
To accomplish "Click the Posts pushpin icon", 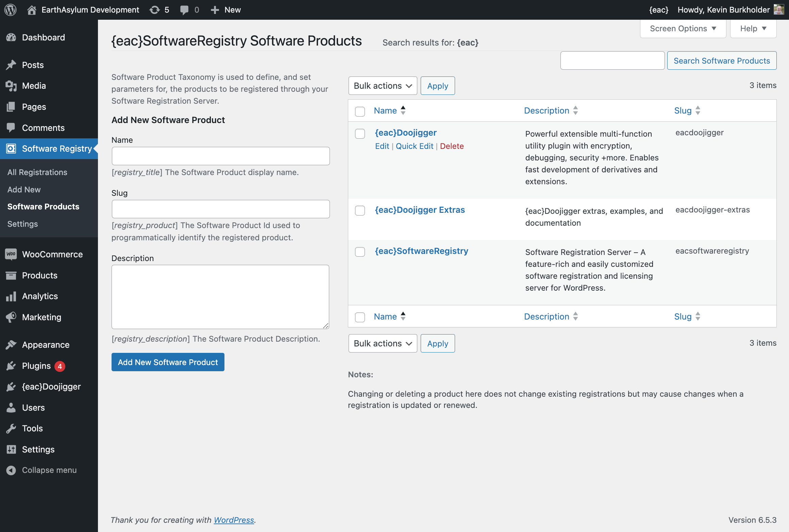I will point(11,65).
